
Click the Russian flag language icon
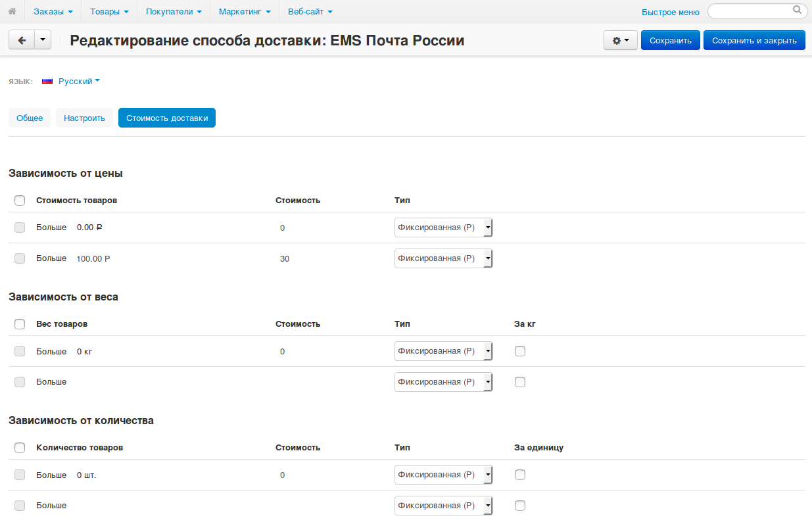47,82
